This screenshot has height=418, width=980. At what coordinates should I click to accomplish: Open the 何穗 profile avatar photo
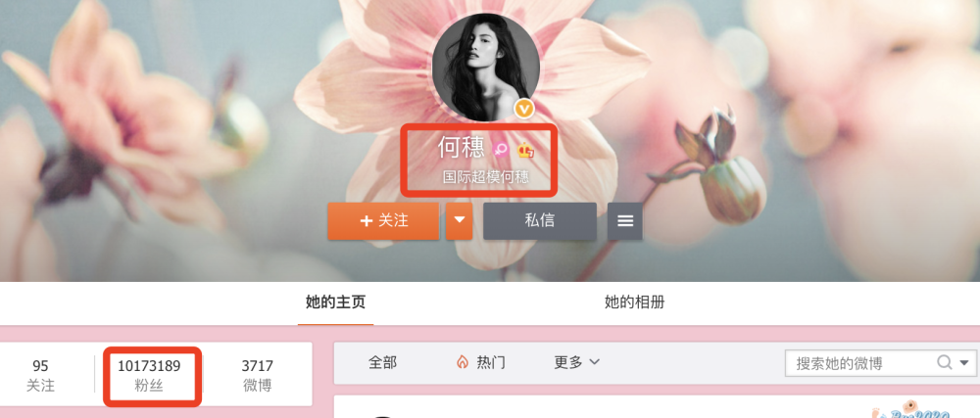coord(486,68)
